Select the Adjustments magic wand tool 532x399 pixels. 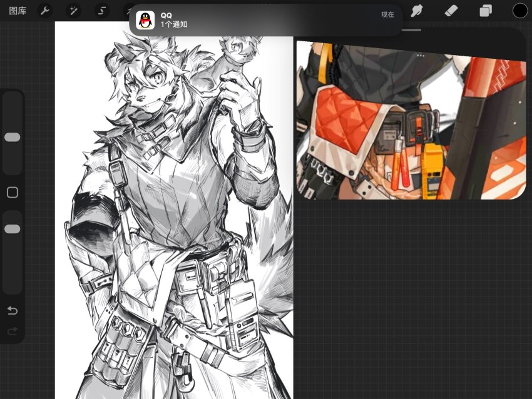point(73,10)
